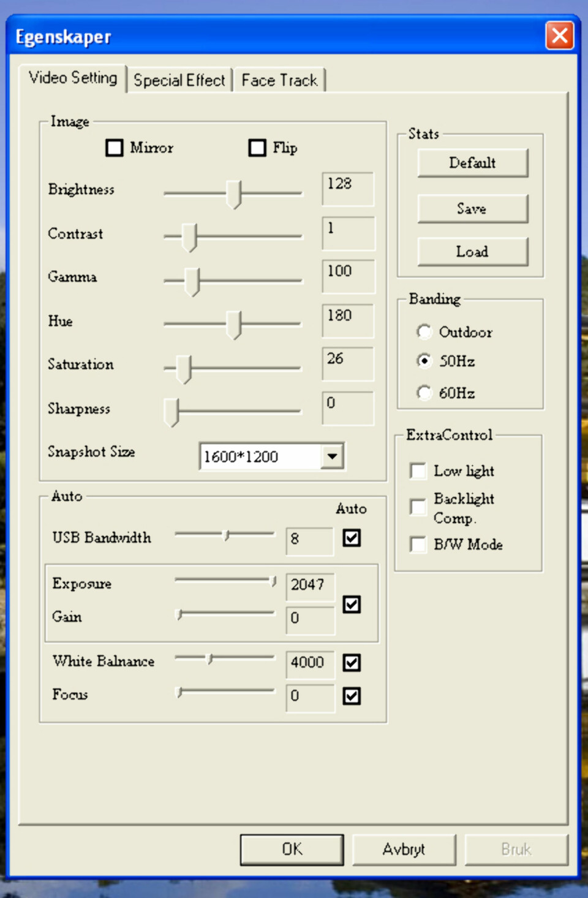Enable the B/W Mode checkbox
588x898 pixels.
click(x=418, y=545)
